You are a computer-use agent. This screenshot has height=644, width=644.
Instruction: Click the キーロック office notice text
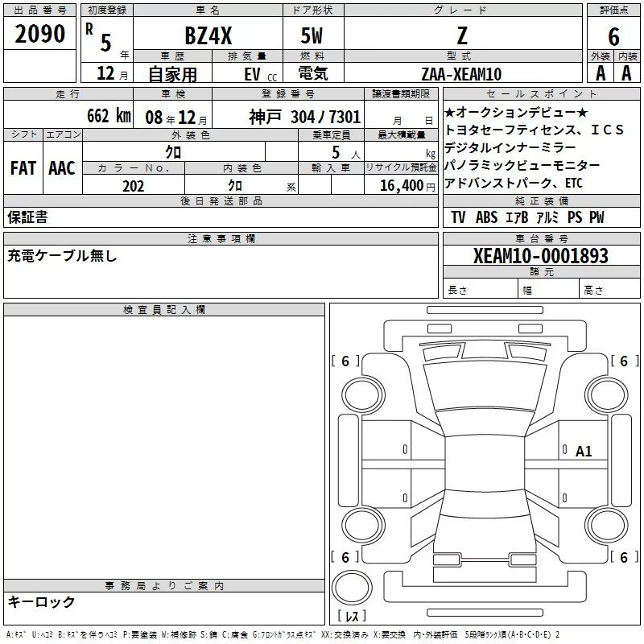click(41, 602)
